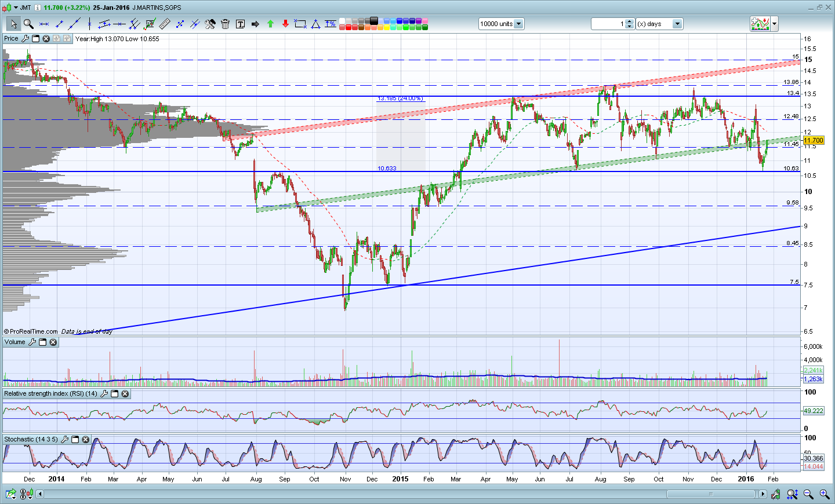This screenshot has height=504, width=835.
Task: Open RSI indicator wrench settings
Action: 104,394
